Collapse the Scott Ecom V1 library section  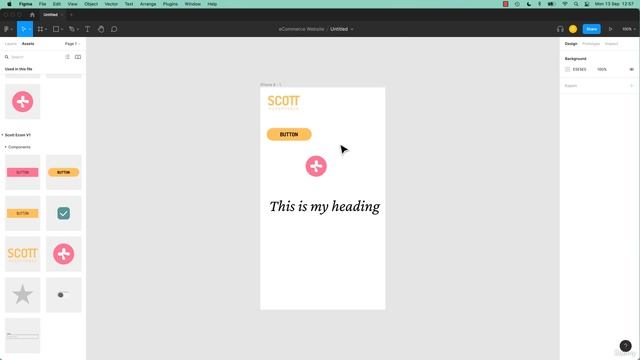(x=2, y=135)
